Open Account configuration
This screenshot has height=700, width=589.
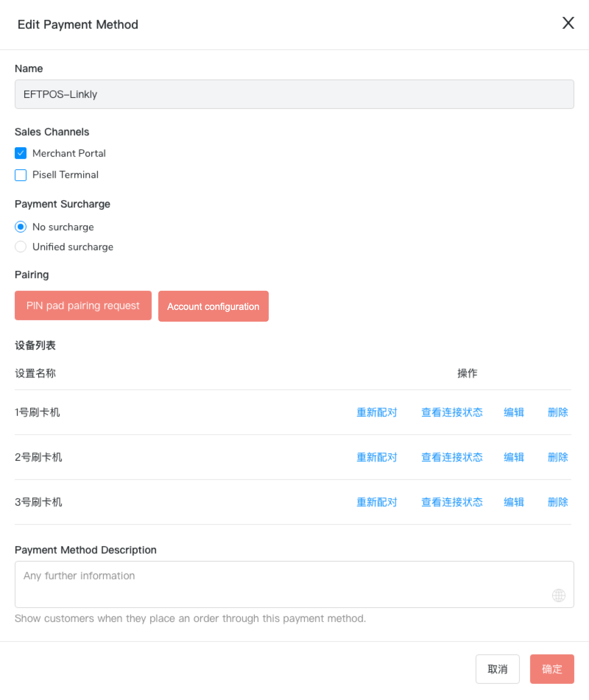[x=214, y=306]
